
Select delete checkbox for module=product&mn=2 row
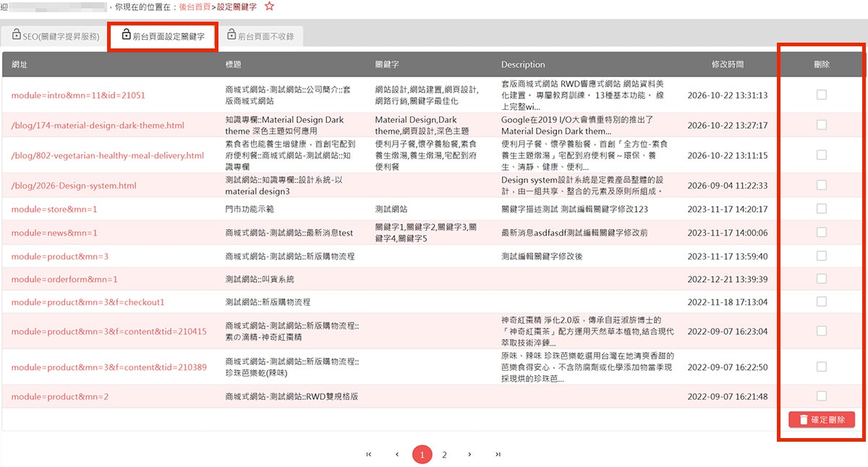[x=821, y=396]
